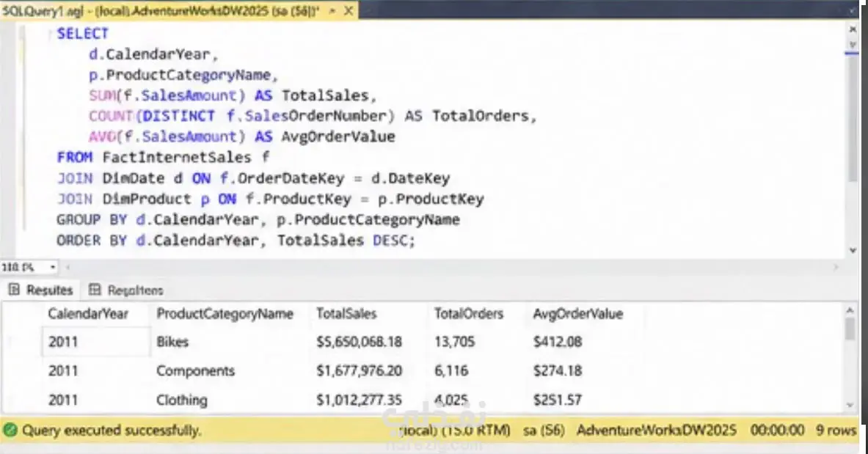Screen dimensions: 868x454
Task: Click the TotalSales column header
Action: point(346,314)
